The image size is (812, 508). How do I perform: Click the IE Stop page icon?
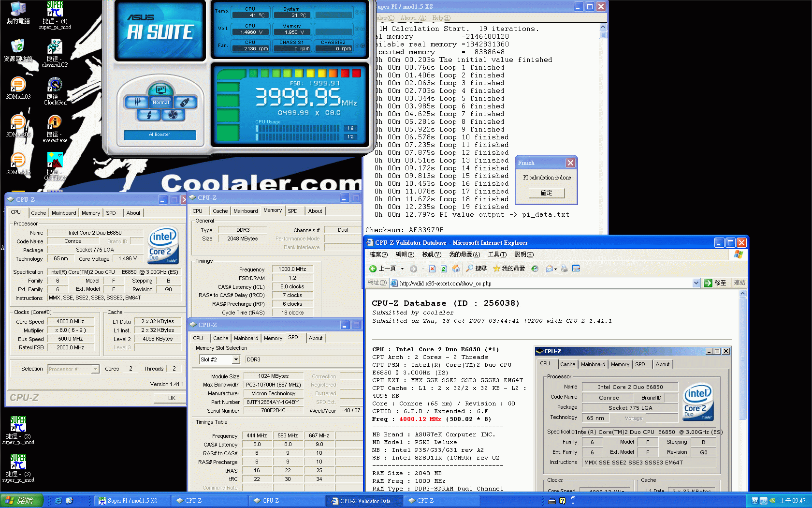pyautogui.click(x=432, y=269)
